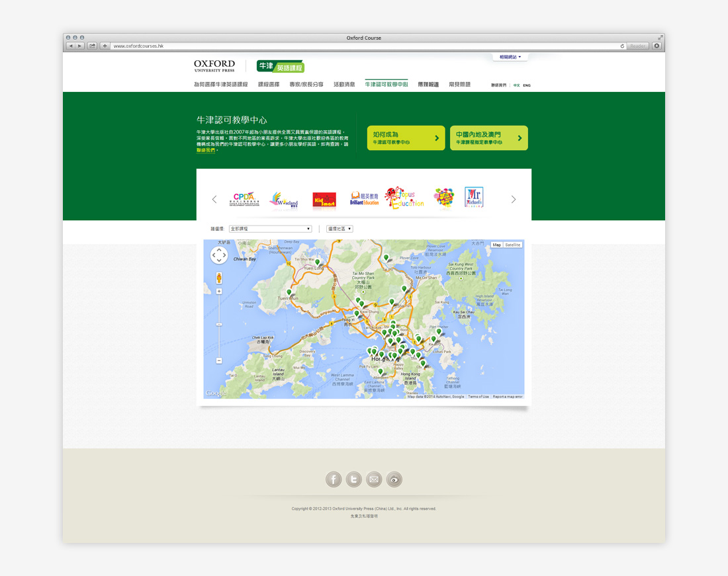
Task: Click the email envelope footer icon
Action: [x=374, y=479]
